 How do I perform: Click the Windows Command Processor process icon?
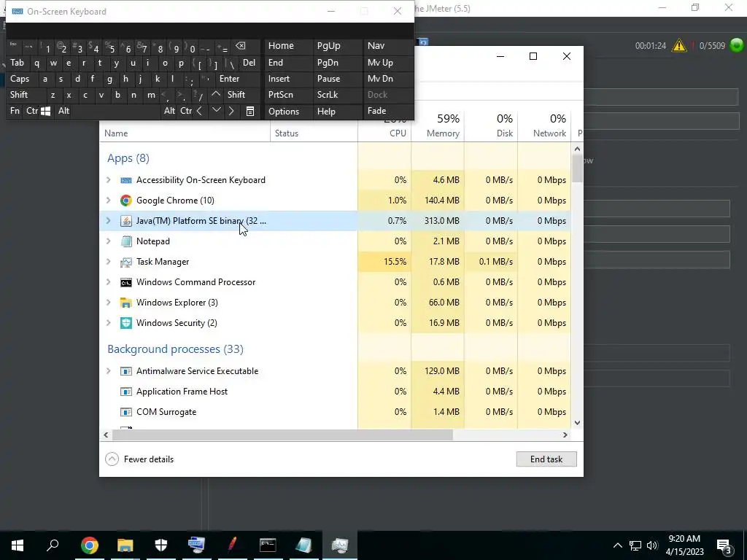125,282
